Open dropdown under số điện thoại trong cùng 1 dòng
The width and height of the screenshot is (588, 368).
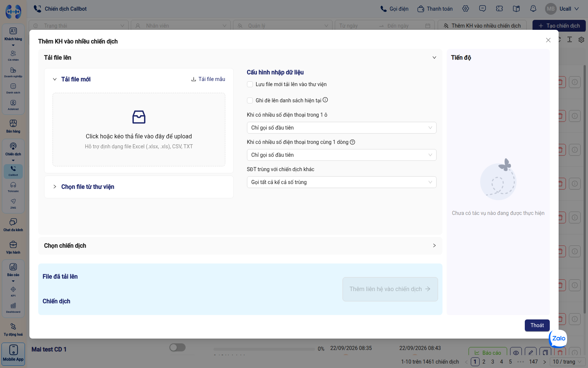click(x=341, y=155)
